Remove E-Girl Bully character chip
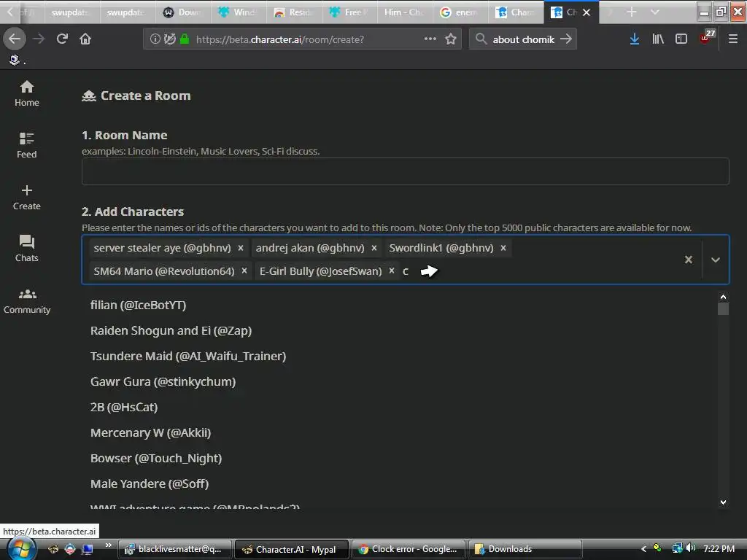This screenshot has height=560, width=747. pyautogui.click(x=392, y=271)
